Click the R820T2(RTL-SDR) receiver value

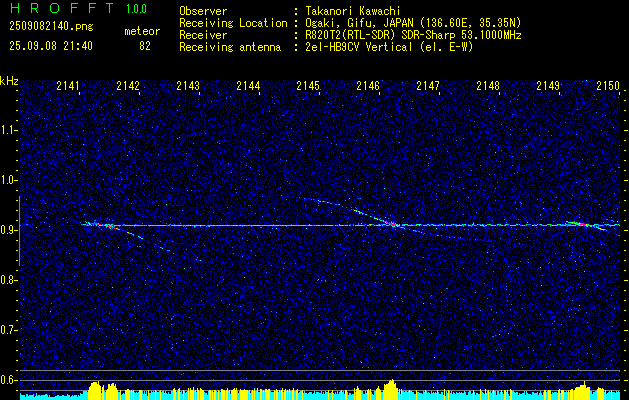coord(413,35)
